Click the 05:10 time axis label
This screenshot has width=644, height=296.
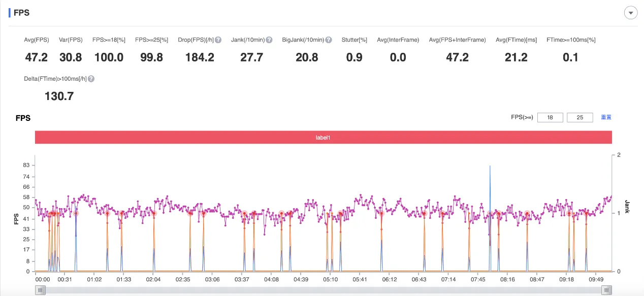pyautogui.click(x=331, y=279)
